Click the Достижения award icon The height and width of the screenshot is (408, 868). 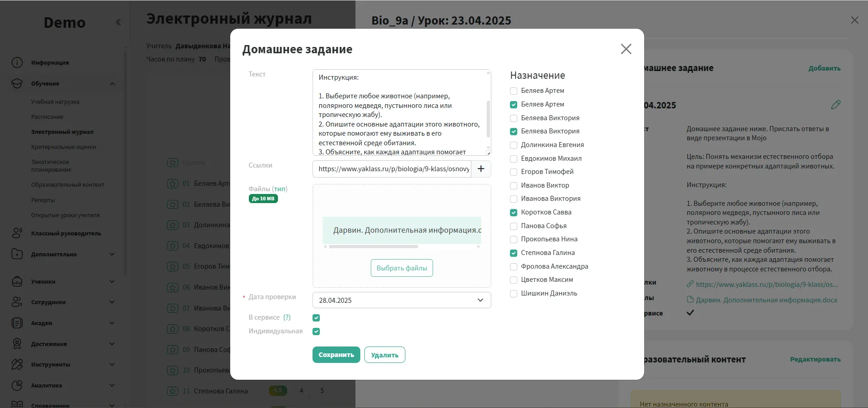[x=17, y=344]
